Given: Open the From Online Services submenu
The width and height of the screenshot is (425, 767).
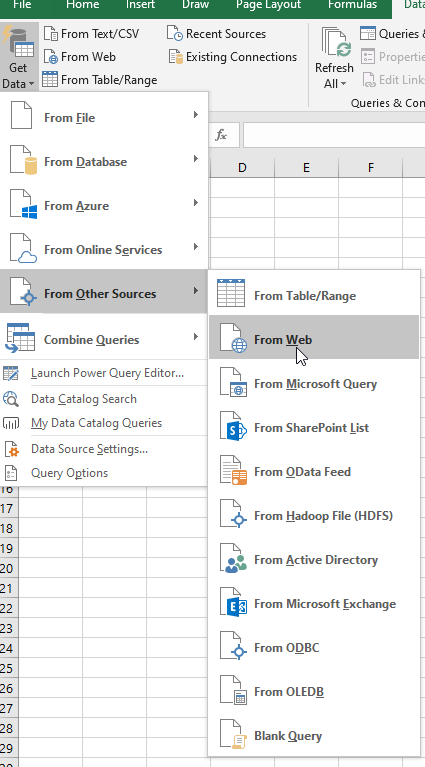Looking at the screenshot, I should coord(104,247).
